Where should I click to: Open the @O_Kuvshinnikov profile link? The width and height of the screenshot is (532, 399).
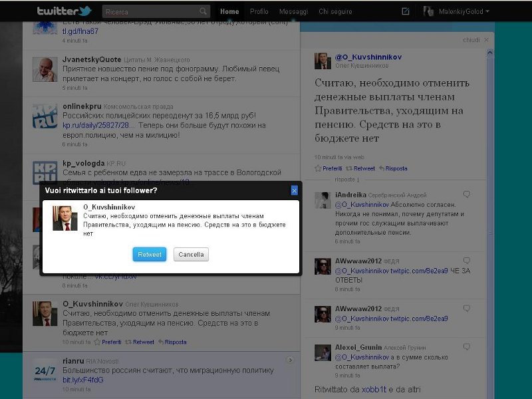pyautogui.click(x=368, y=57)
